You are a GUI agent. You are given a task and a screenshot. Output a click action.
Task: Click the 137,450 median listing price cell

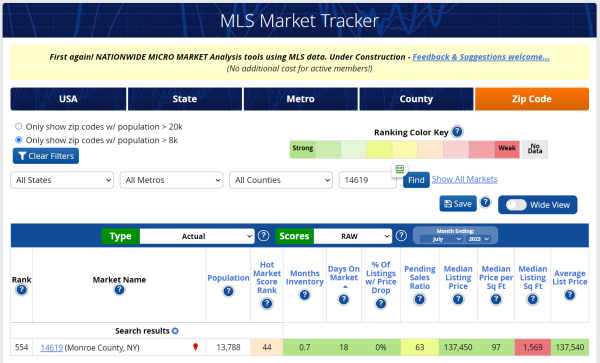click(458, 347)
